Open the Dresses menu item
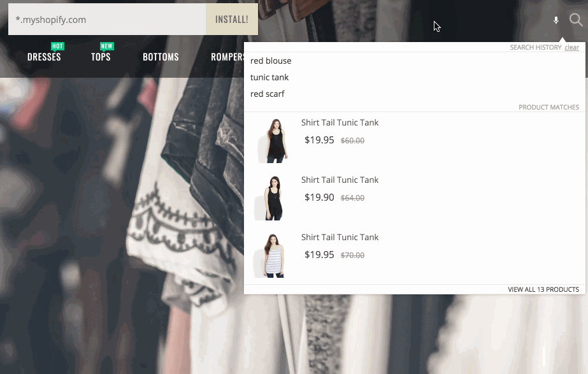Screen dimensions: 588x374 point(44,57)
